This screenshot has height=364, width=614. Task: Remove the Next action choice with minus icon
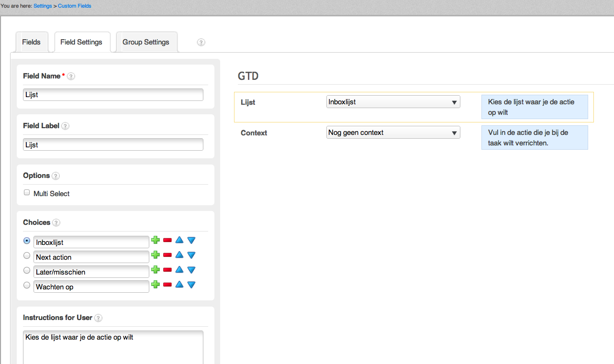[x=167, y=255]
